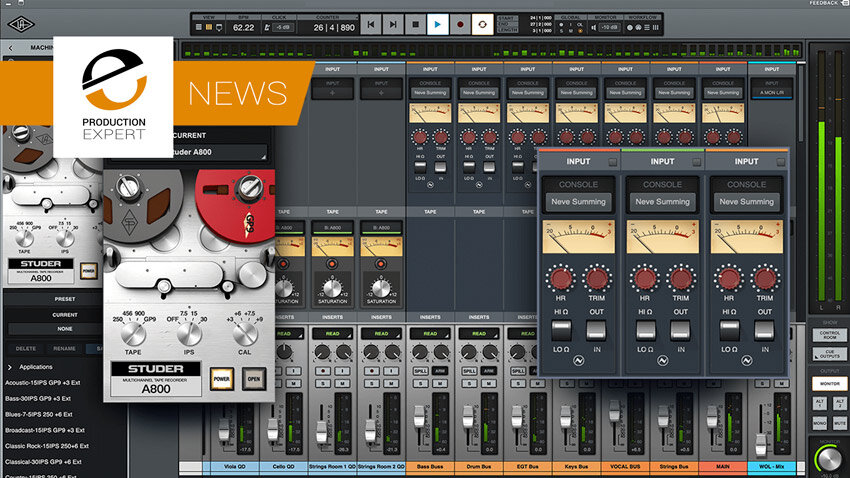The image size is (850, 478).
Task: Flip OUT/IN switch on first zoomed strip
Action: coord(596,330)
